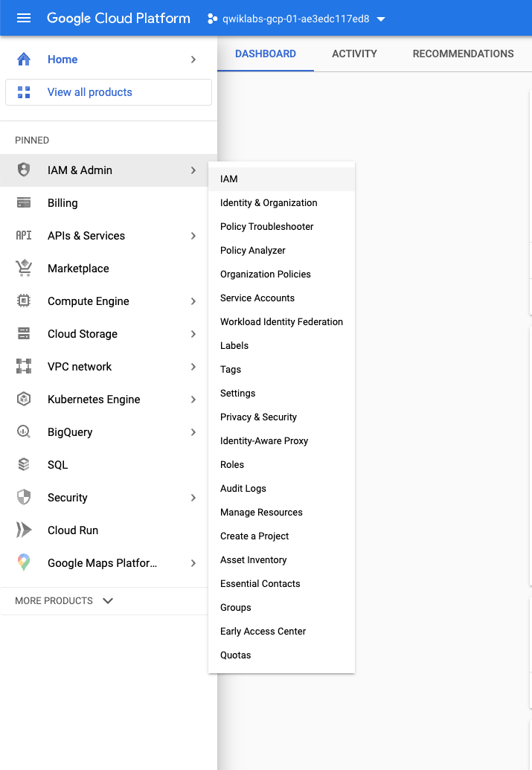Select the Cloud Storage icon
Viewport: 532px width, 770px height.
pos(23,334)
